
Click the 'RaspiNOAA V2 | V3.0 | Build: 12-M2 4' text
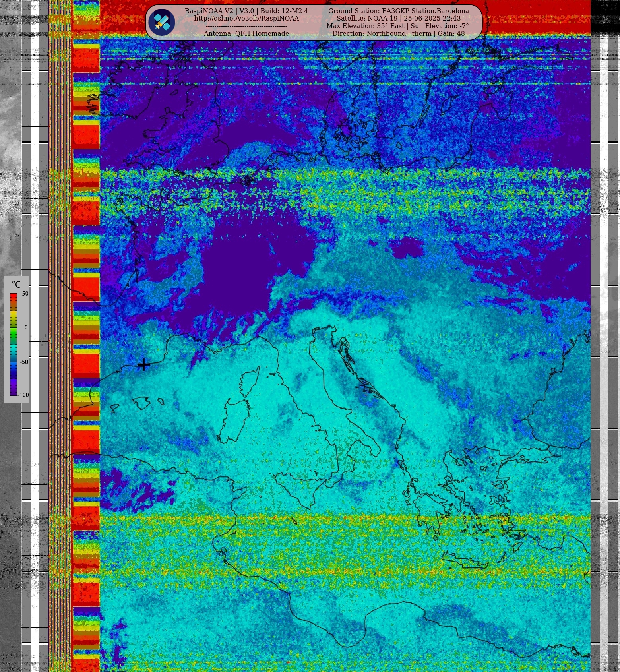(x=246, y=11)
